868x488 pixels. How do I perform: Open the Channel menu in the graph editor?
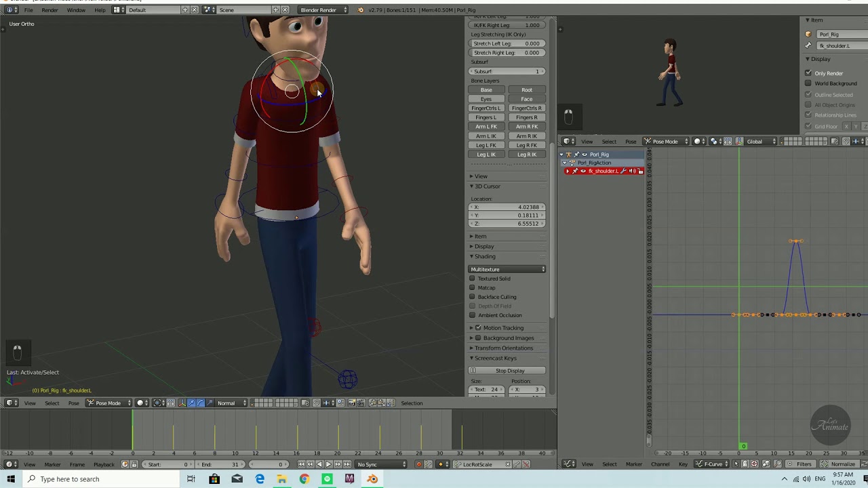(660, 464)
